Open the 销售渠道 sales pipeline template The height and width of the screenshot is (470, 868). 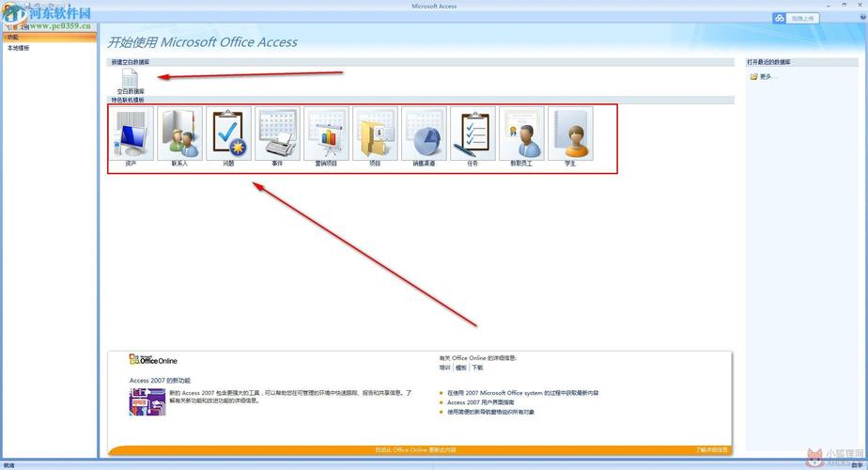click(x=424, y=136)
